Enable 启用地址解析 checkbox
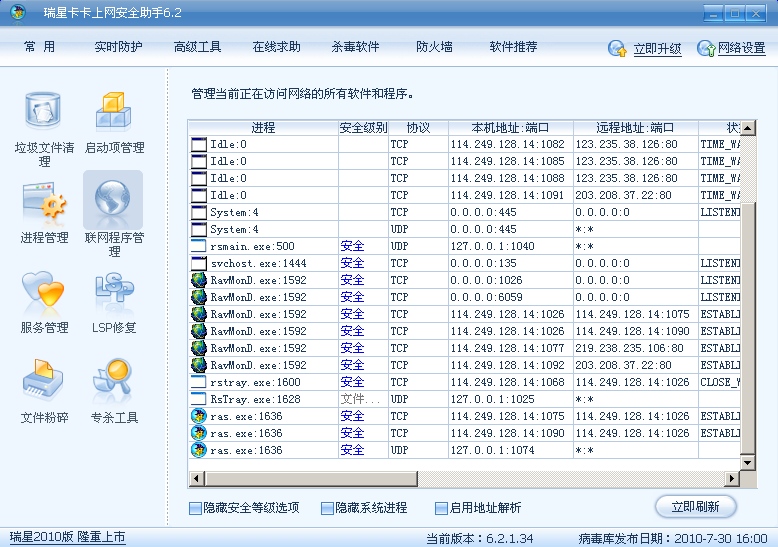Screen dimensions: 778x547 point(441,508)
